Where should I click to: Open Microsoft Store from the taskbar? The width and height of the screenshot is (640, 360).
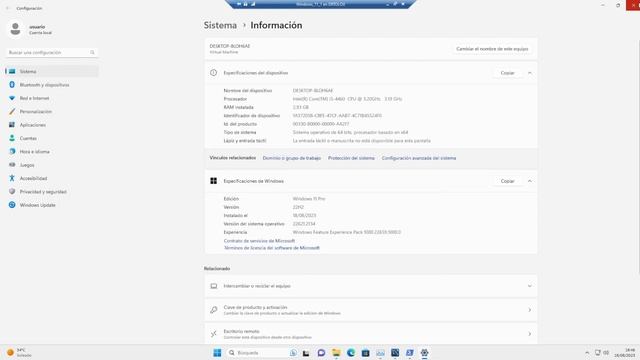365,353
